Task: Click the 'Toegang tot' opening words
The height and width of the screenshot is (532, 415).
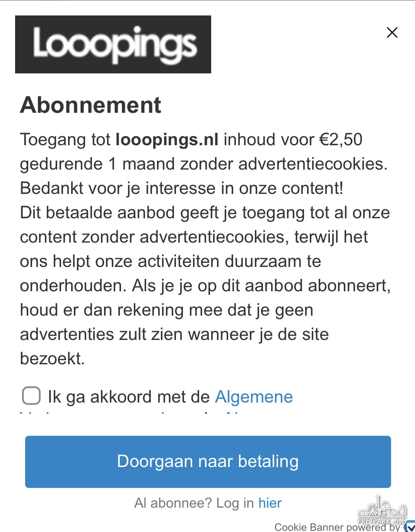Action: [x=65, y=139]
